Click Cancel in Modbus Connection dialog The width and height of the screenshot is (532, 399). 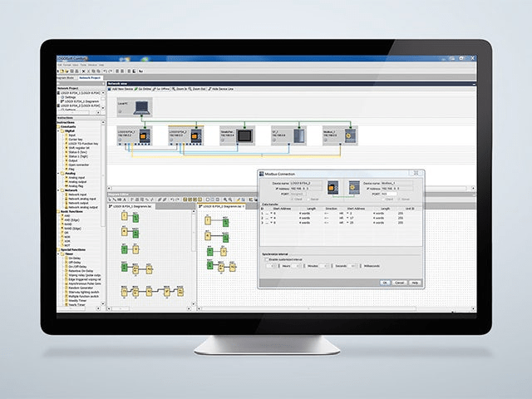[400, 283]
